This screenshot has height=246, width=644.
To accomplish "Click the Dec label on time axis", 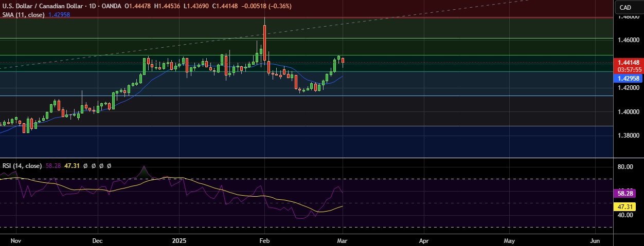I will [98, 240].
